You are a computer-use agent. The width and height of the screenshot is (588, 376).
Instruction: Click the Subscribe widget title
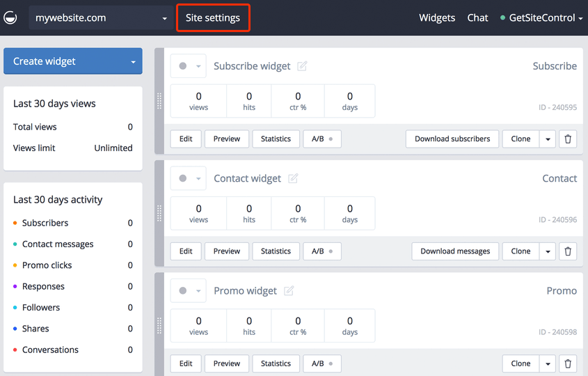(x=252, y=66)
